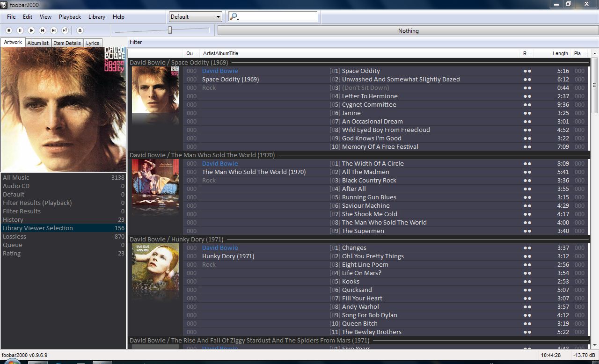The width and height of the screenshot is (599, 364).
Task: Click the 10:44:28 status bar time
Action: click(x=551, y=355)
